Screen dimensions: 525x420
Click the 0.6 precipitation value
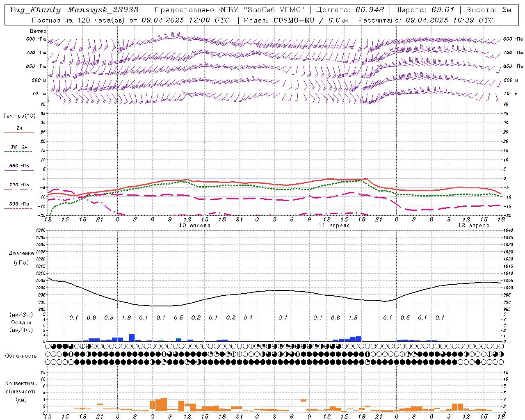coord(336,317)
